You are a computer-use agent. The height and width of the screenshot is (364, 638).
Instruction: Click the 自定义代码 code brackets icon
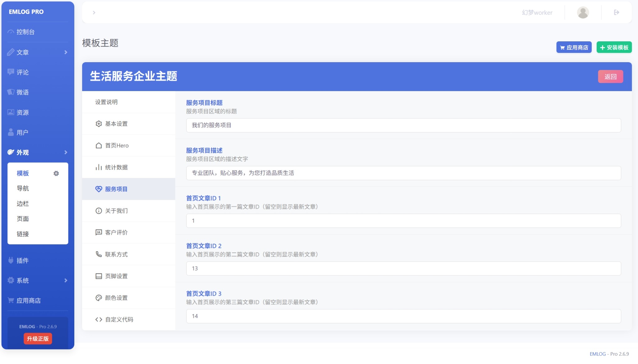pyautogui.click(x=99, y=320)
